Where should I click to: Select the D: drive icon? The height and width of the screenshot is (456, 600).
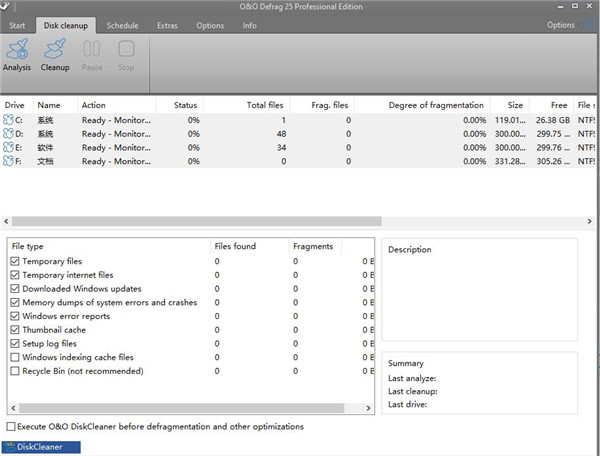coord(10,134)
